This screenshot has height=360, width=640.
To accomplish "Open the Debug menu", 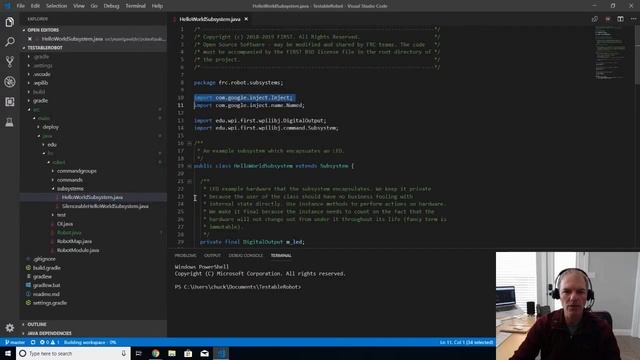I will point(111,6).
